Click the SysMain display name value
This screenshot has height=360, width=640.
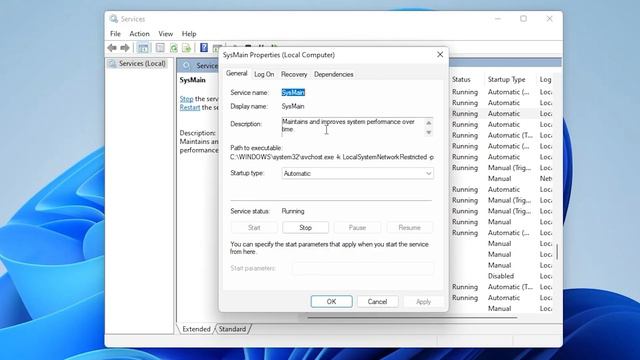point(293,106)
